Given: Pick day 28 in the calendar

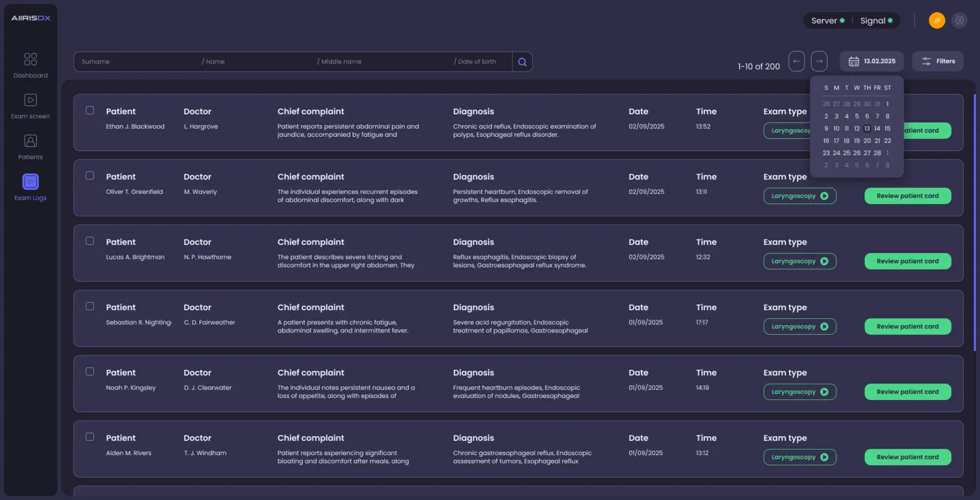Looking at the screenshot, I should pos(877,153).
